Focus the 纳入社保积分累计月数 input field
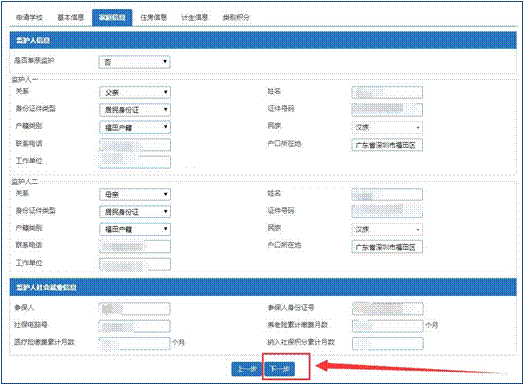This screenshot has height=385, width=524. click(x=388, y=344)
